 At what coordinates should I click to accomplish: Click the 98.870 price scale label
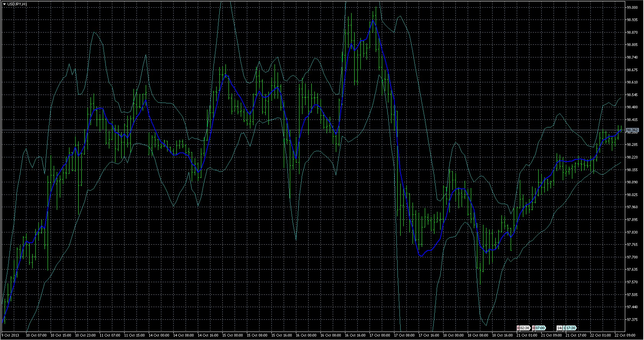click(632, 33)
